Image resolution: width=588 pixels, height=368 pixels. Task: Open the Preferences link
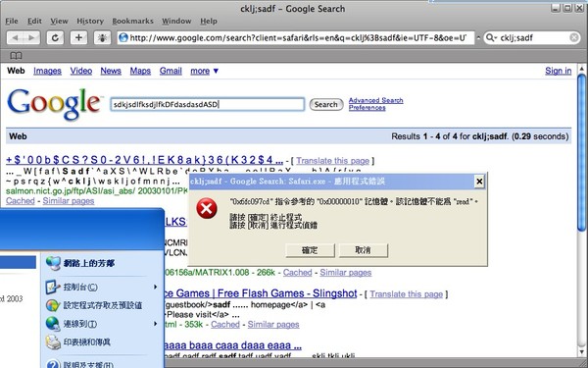click(x=367, y=108)
